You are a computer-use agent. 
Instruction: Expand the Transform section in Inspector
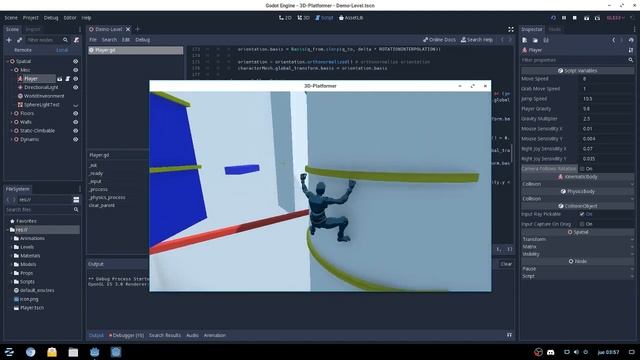pos(577,239)
